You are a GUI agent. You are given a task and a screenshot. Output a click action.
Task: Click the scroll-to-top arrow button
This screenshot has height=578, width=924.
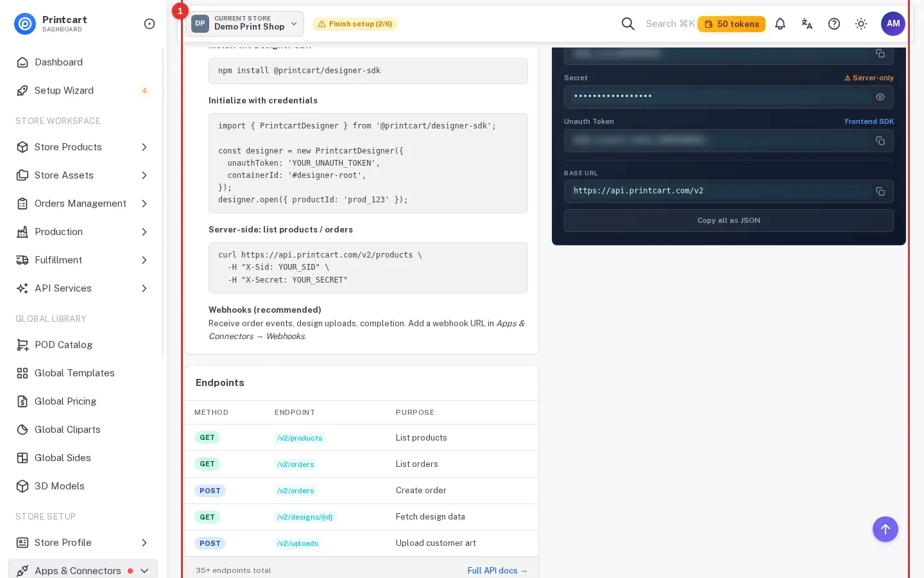click(886, 529)
